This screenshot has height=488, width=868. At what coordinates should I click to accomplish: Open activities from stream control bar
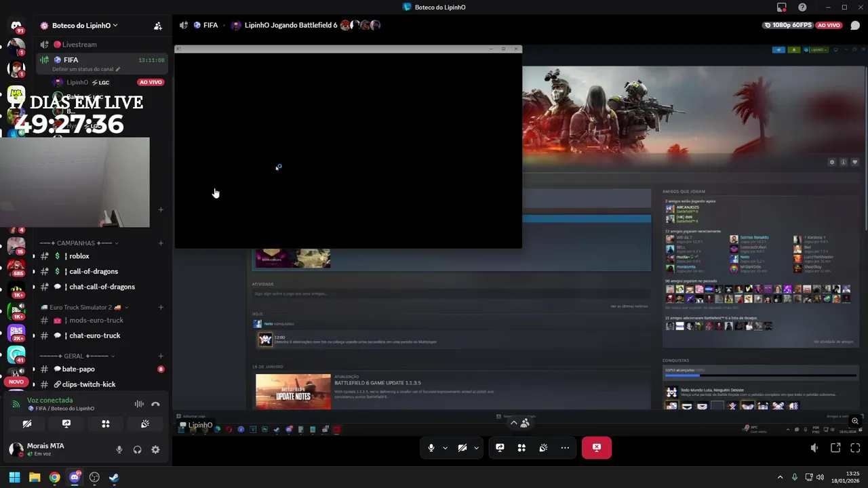[521, 447]
